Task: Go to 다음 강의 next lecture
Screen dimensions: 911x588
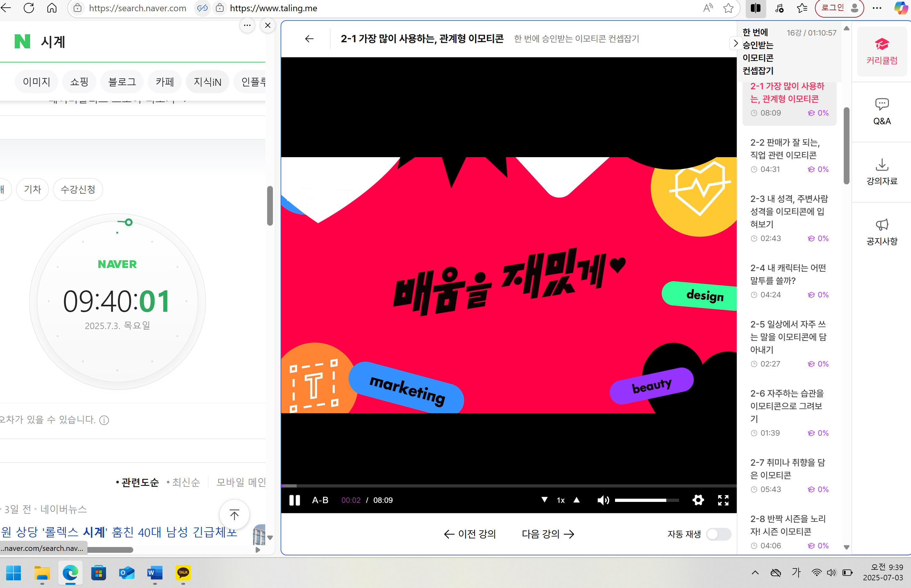Action: pos(548,534)
